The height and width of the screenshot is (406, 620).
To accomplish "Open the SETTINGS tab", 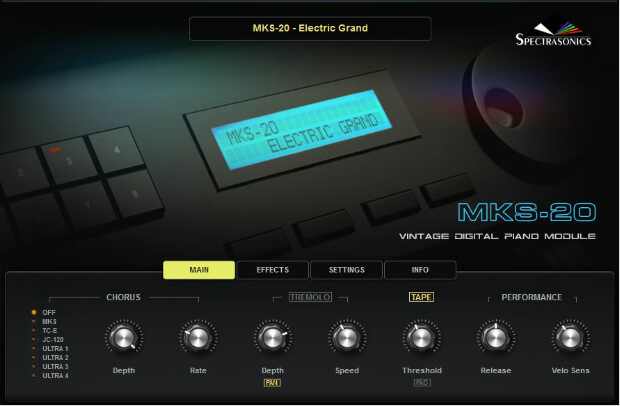I will 346,270.
